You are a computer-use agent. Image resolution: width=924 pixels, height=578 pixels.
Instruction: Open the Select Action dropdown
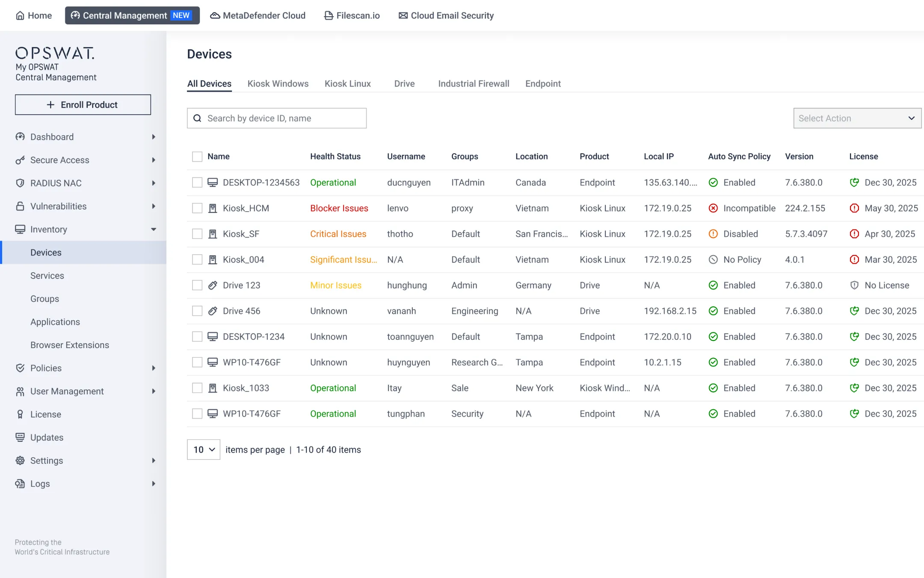tap(857, 118)
